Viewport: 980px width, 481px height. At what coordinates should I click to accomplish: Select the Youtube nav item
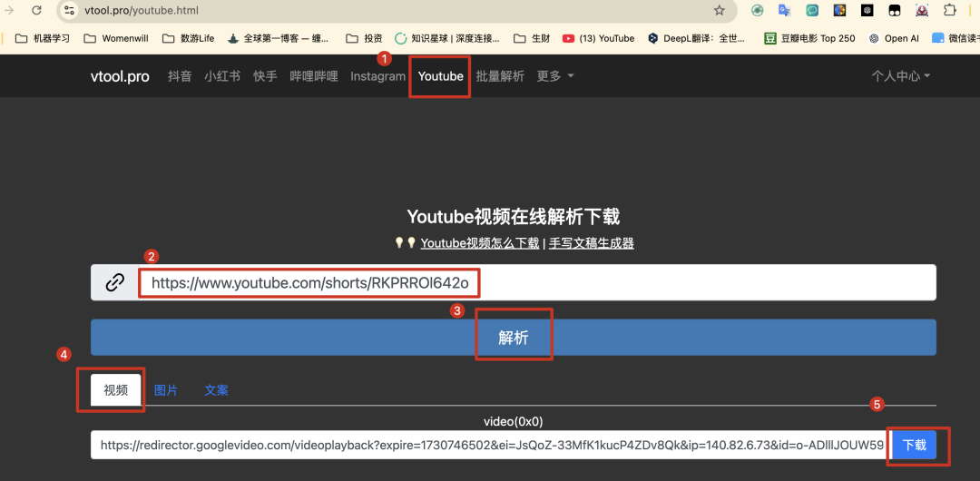(x=441, y=76)
